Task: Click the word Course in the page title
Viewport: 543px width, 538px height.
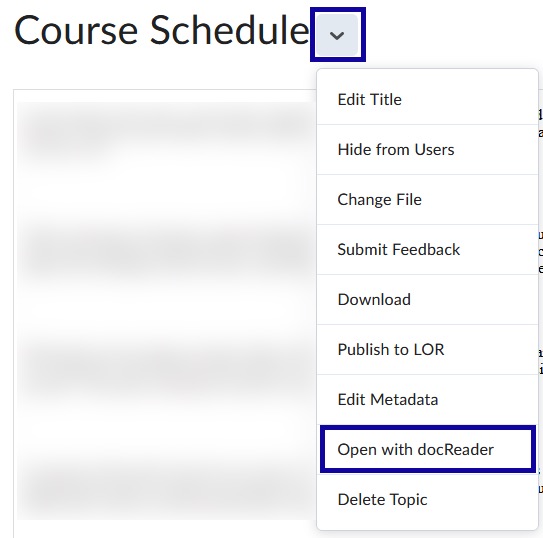Action: 76,31
